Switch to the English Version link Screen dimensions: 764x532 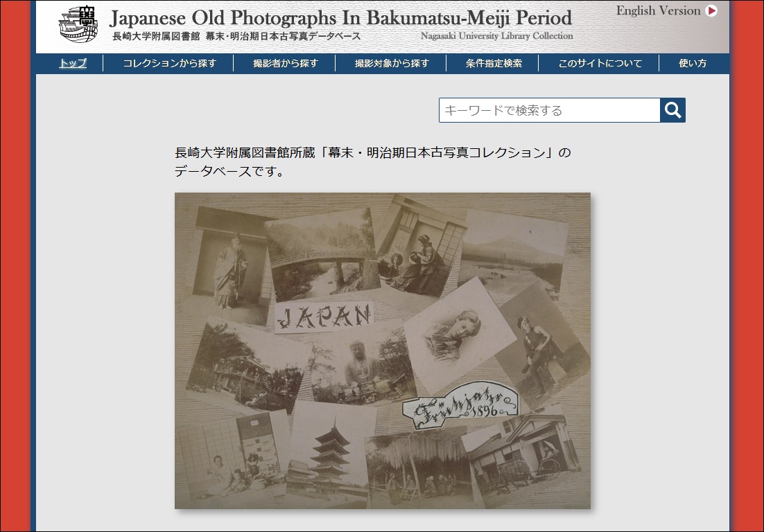pyautogui.click(x=658, y=10)
